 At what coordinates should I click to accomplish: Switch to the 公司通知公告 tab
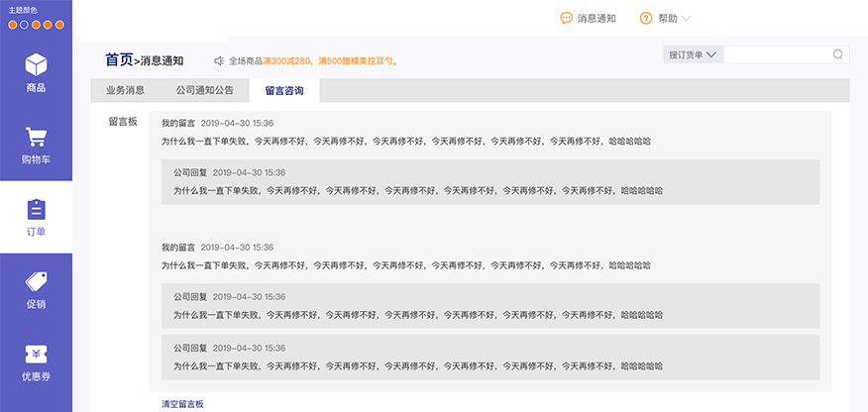(x=205, y=90)
